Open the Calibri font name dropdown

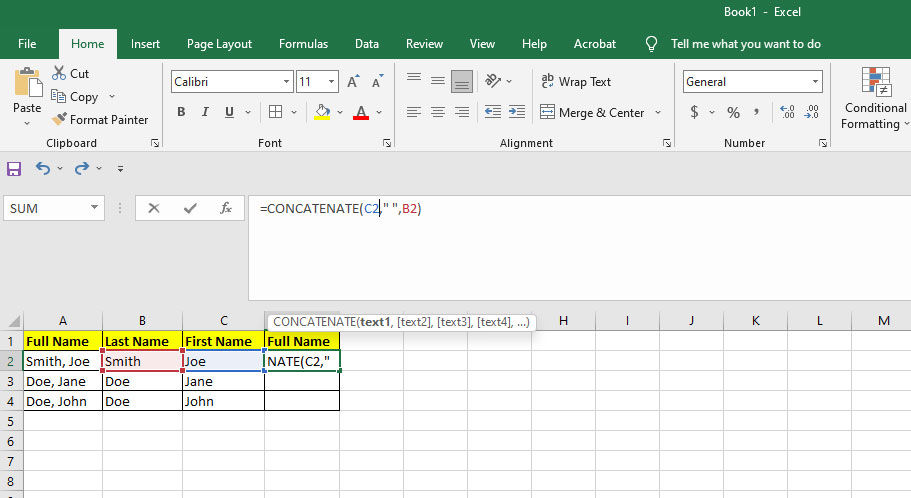click(286, 82)
